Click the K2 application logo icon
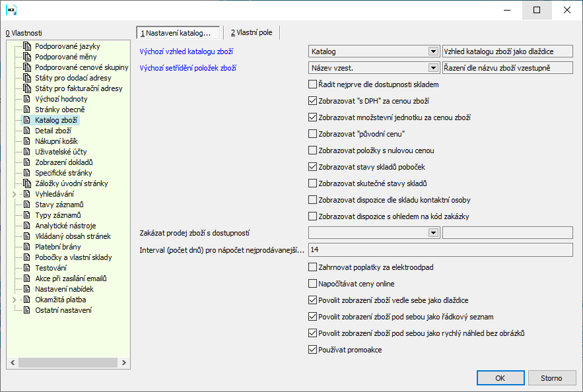Image resolution: width=583 pixels, height=392 pixels. [x=11, y=10]
